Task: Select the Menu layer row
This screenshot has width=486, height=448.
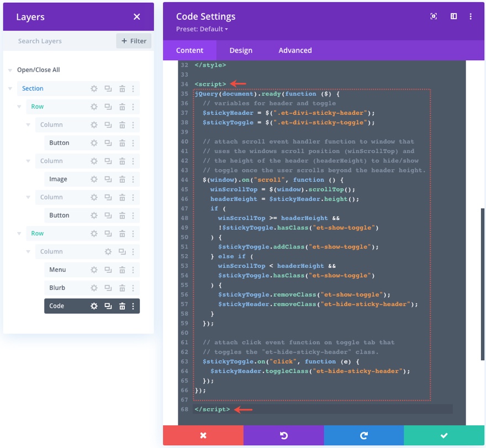Action: pos(92,270)
